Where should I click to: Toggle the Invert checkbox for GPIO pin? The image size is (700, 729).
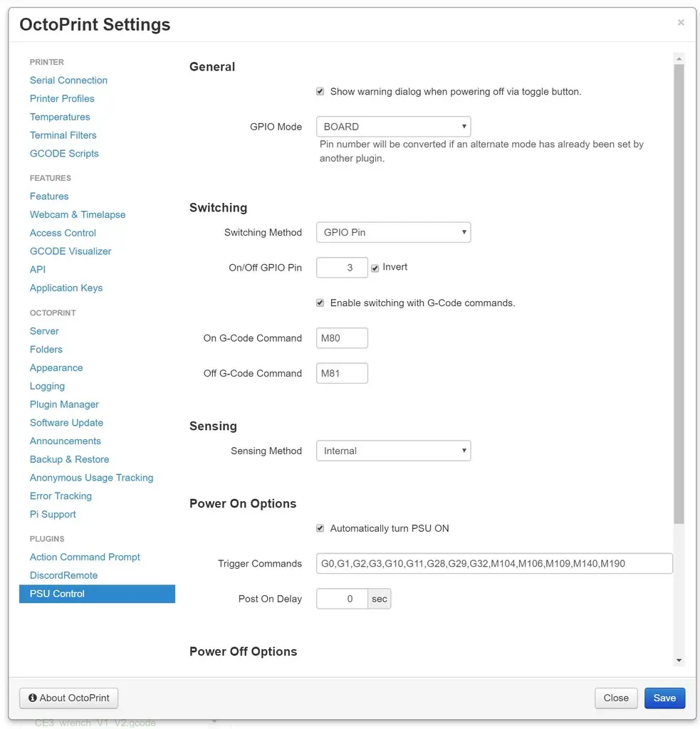[375, 268]
